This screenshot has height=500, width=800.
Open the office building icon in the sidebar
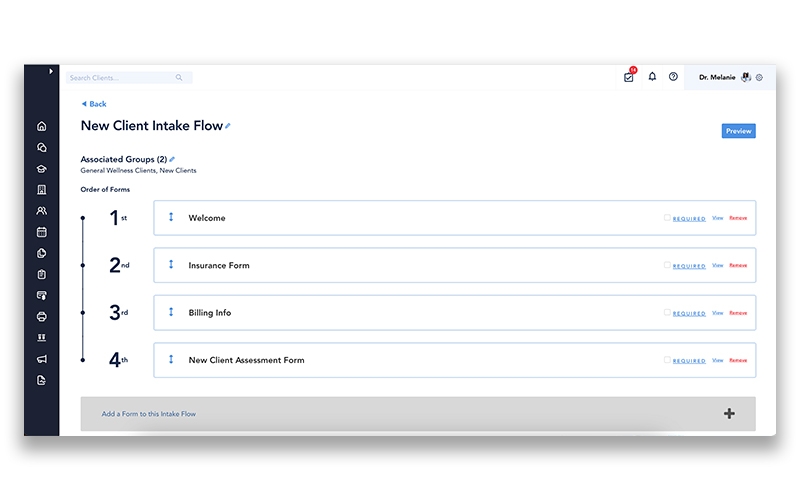(x=42, y=190)
